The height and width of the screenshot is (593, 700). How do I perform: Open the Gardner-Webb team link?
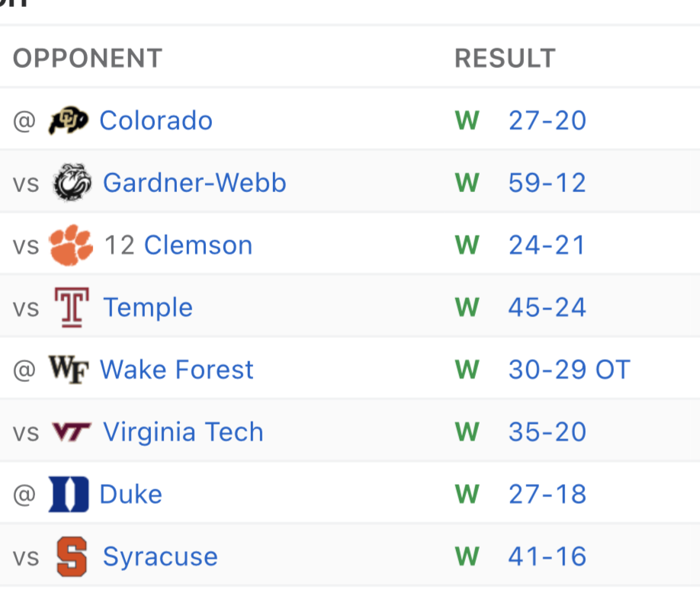pos(194,183)
